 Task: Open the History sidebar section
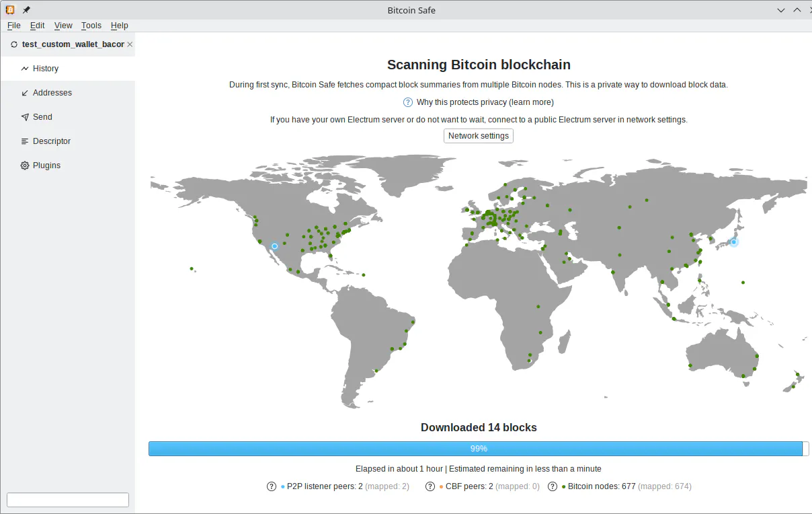[68, 69]
